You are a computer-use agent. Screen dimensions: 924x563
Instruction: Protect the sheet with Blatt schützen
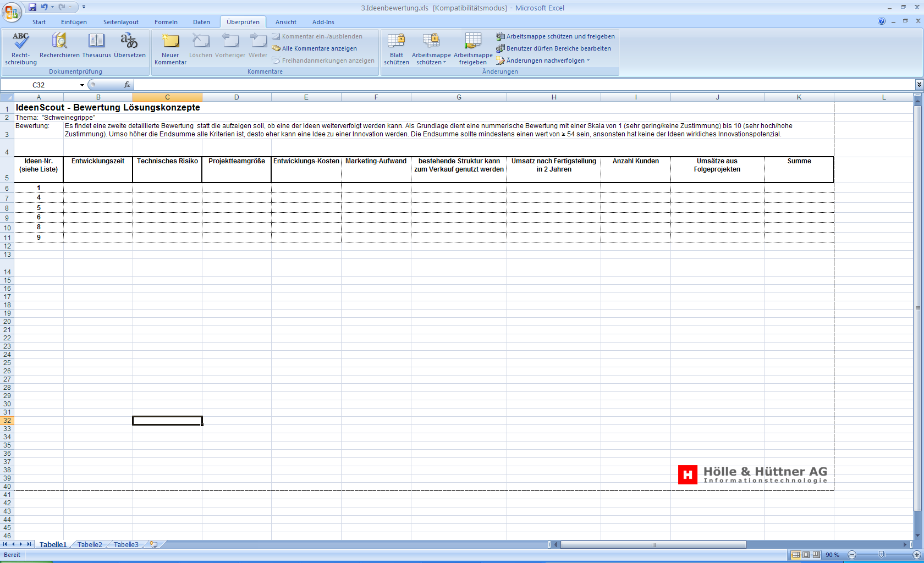397,48
